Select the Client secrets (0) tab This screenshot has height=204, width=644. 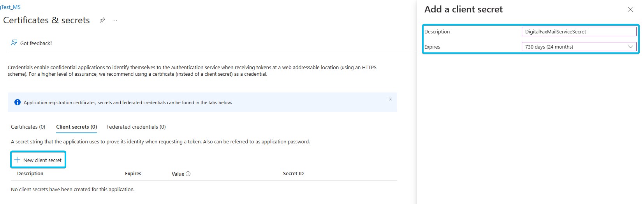click(x=76, y=127)
